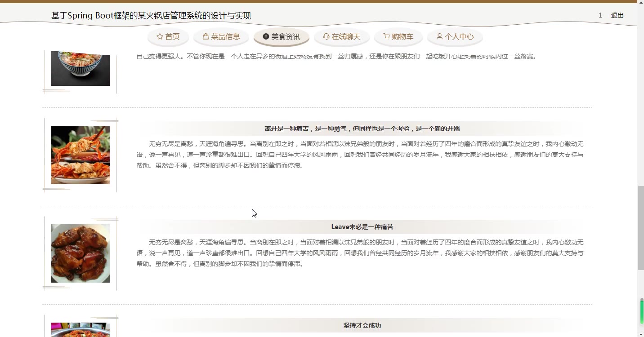Click the braised chicken wings thumbnail
The image size is (644, 337).
[80, 253]
